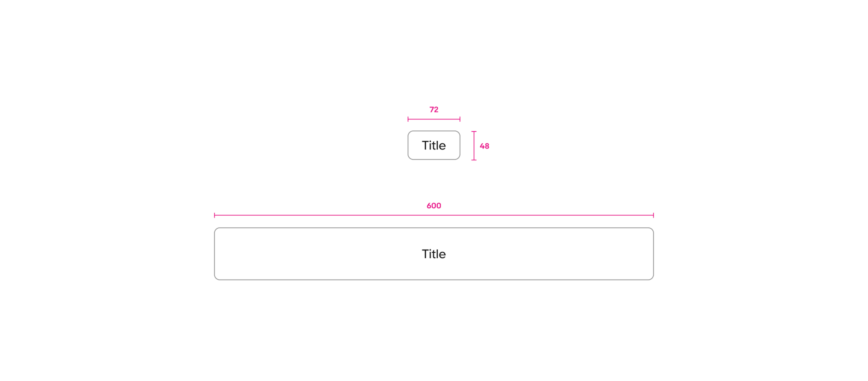This screenshot has width=868, height=381.
Task: Click the small button's rounded border outline
Action: pos(434,131)
